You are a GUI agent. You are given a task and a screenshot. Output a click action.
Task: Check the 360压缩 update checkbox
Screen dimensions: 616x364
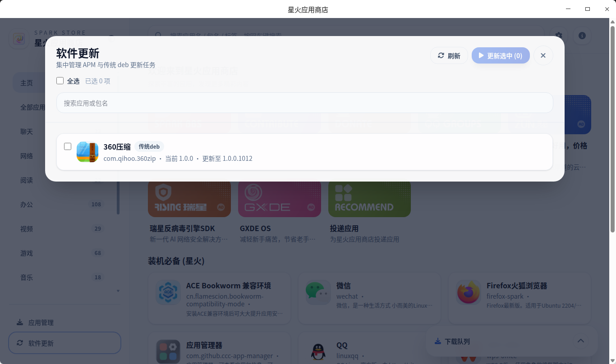(68, 146)
